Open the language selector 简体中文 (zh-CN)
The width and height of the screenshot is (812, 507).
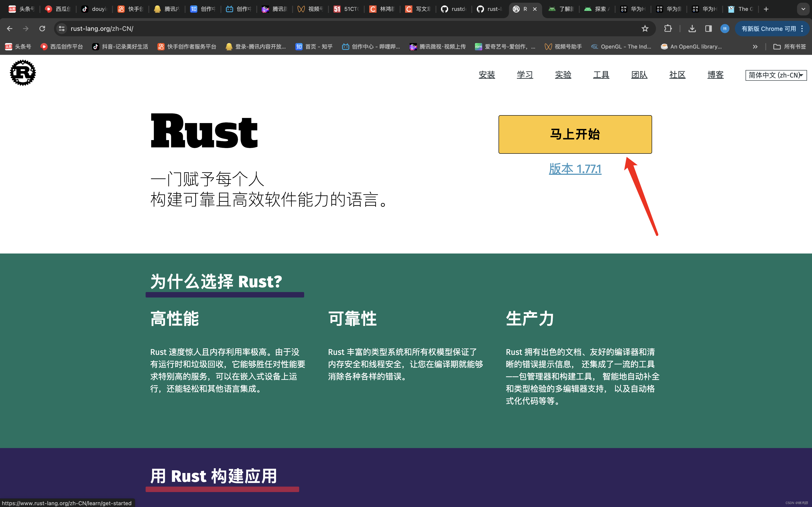point(776,75)
